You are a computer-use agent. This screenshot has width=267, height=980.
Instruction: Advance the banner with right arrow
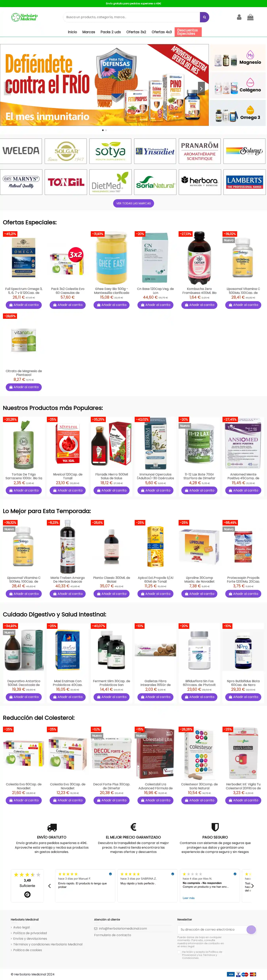pos(201,88)
